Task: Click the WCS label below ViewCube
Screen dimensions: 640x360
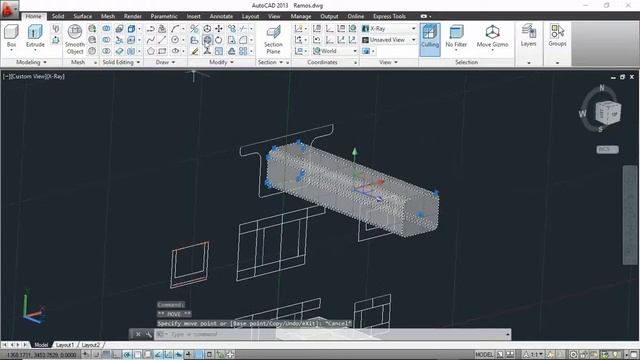Action: click(607, 149)
